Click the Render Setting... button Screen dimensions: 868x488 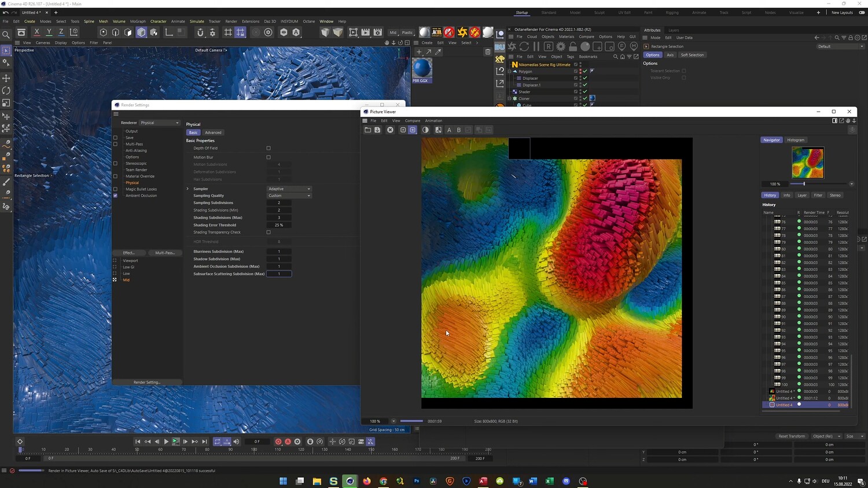tap(147, 382)
